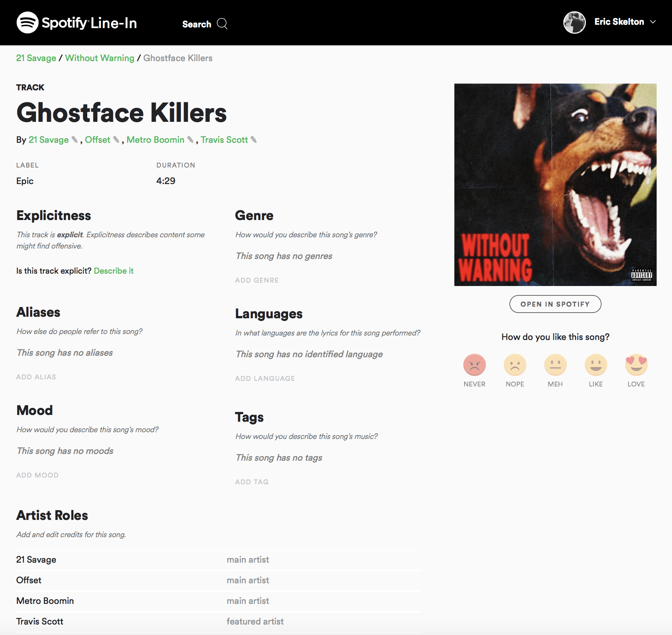Click 'This song has no aliases' text
Image resolution: width=672 pixels, height=635 pixels.
[65, 353]
